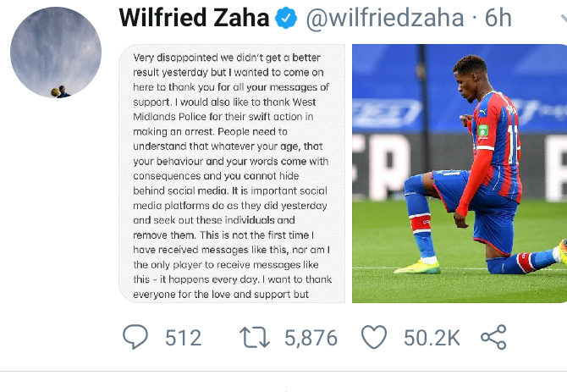Expand the tweet options chevron
Screen dimensions: 567x392
click(x=564, y=18)
